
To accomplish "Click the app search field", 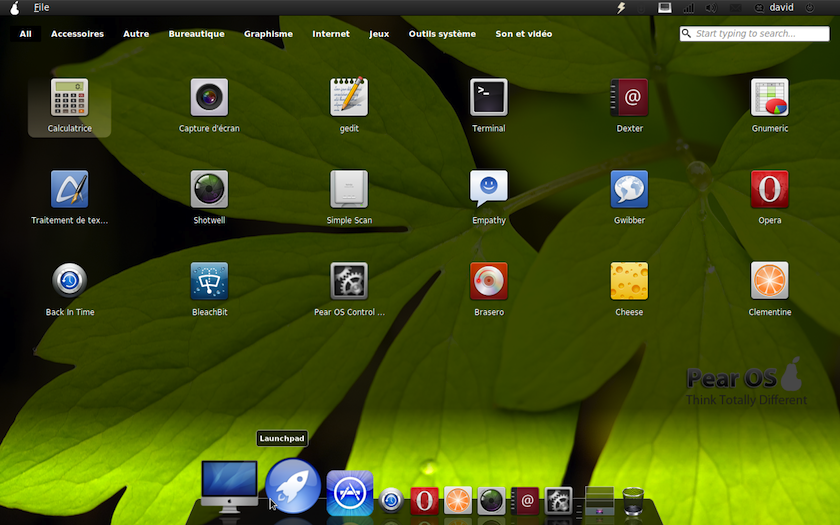I will (754, 33).
